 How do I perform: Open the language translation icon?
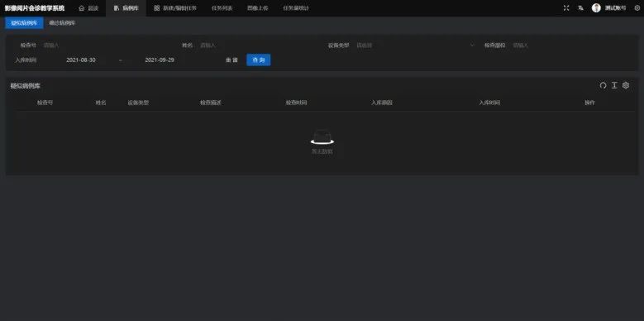click(x=580, y=7)
